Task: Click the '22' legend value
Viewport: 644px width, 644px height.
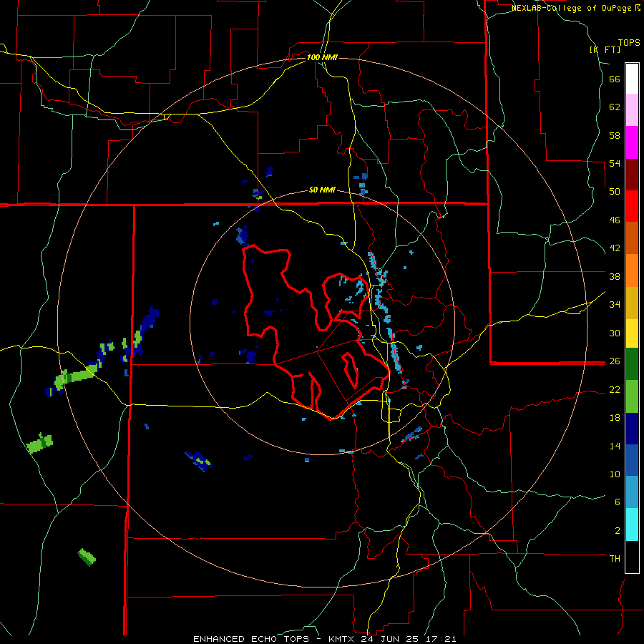Action: click(615, 389)
